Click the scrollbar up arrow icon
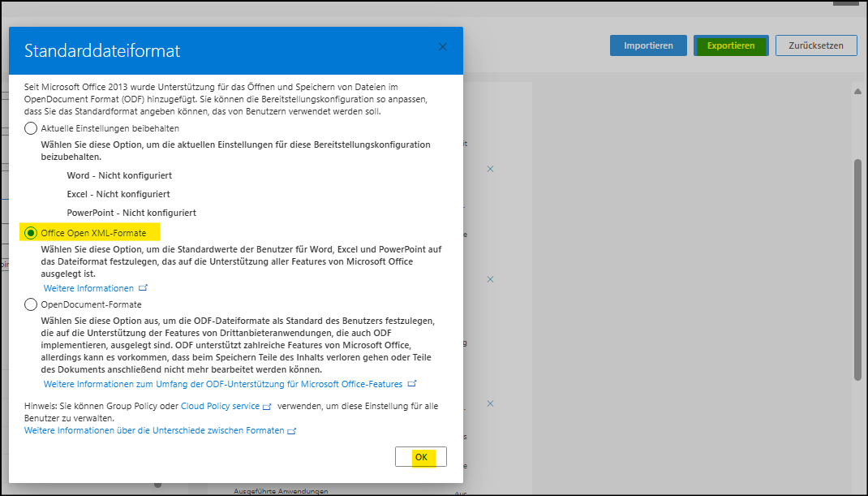This screenshot has width=868, height=496. pos(857,91)
